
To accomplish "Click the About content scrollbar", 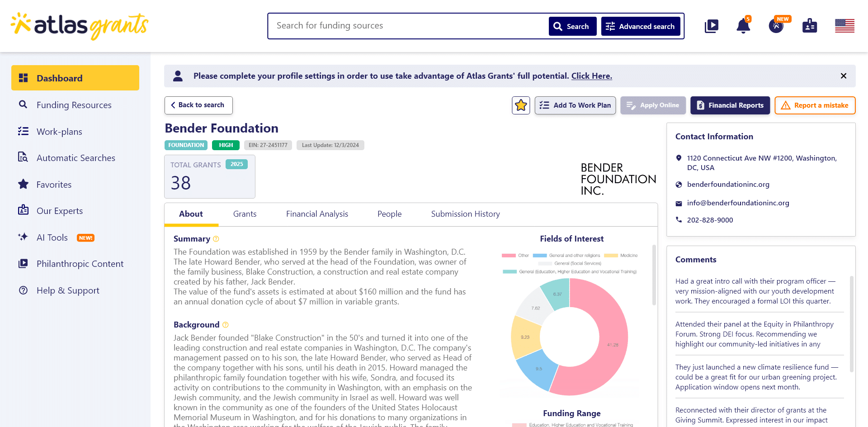I will point(654,275).
